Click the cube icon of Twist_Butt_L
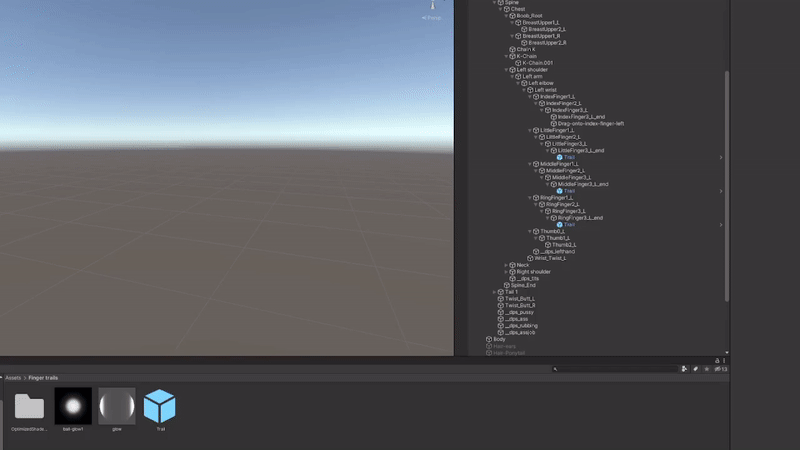The height and width of the screenshot is (450, 800). coord(501,298)
